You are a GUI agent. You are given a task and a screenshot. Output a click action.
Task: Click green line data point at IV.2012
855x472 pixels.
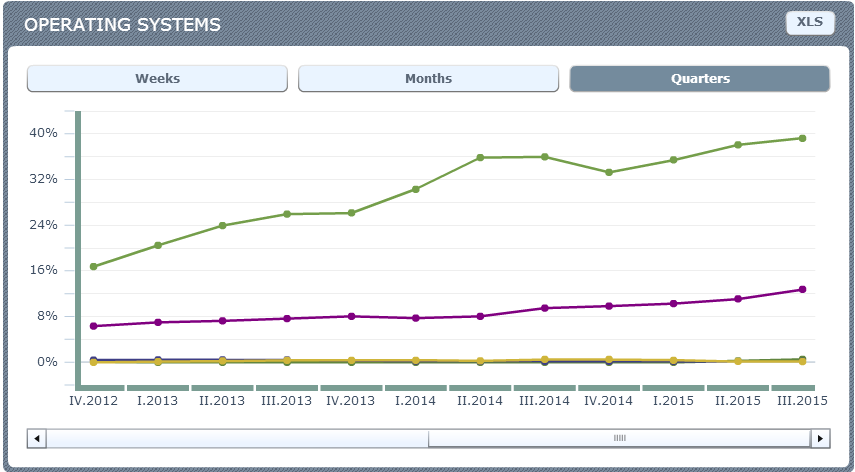[94, 267]
